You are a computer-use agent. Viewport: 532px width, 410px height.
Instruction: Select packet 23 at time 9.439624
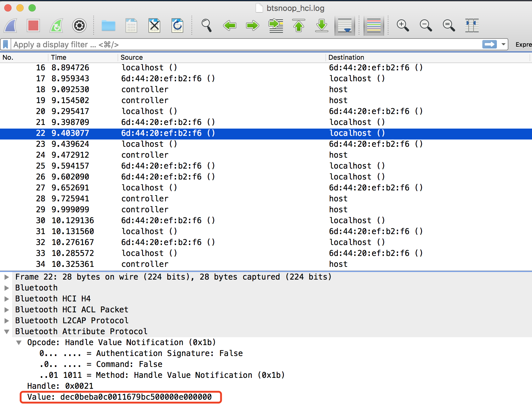[266, 144]
